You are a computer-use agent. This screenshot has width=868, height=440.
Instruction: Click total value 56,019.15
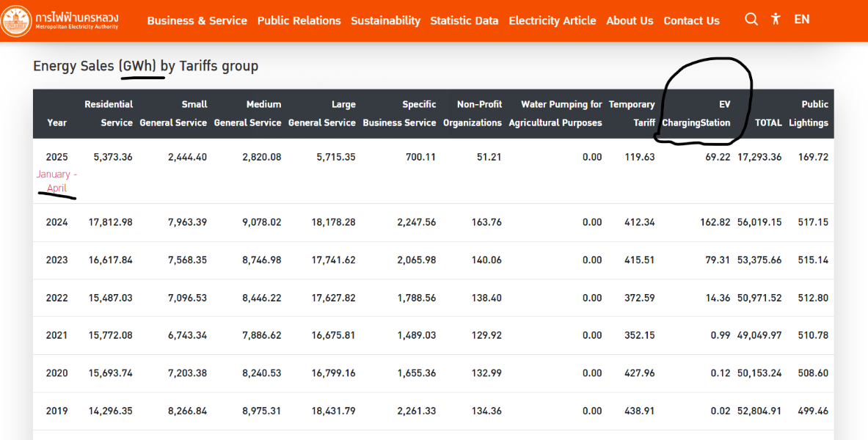(x=759, y=222)
